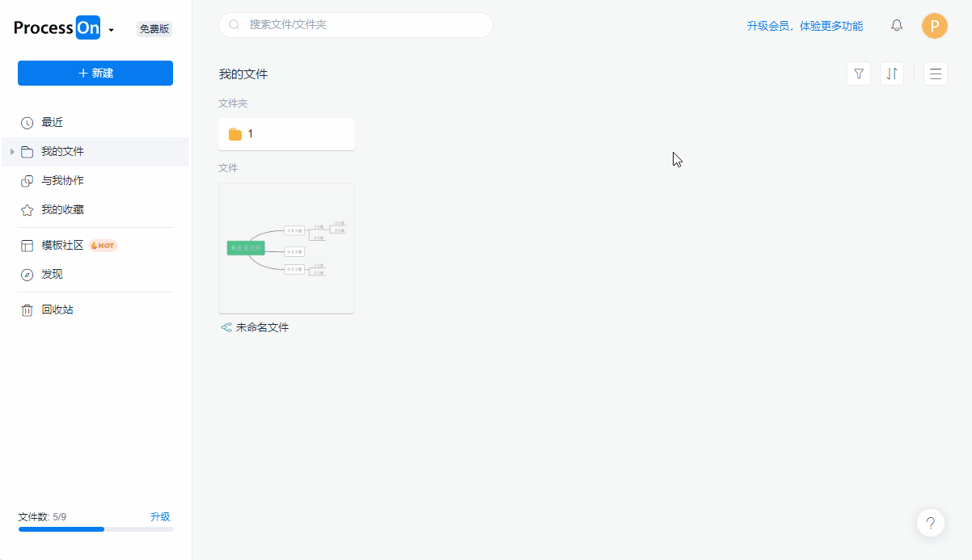Switch to list view icon
This screenshot has width=972, height=560.
[936, 74]
